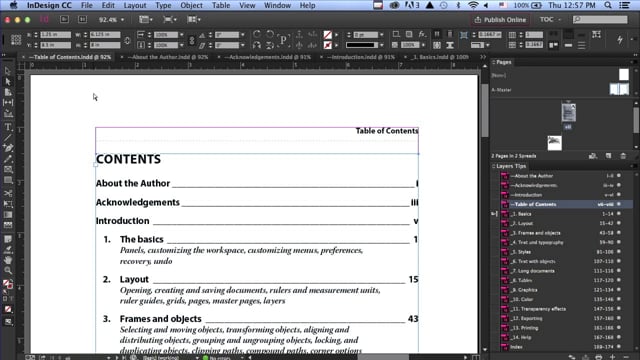Click the create new page icon
The width and height of the screenshot is (640, 360).
pyautogui.click(x=608, y=156)
